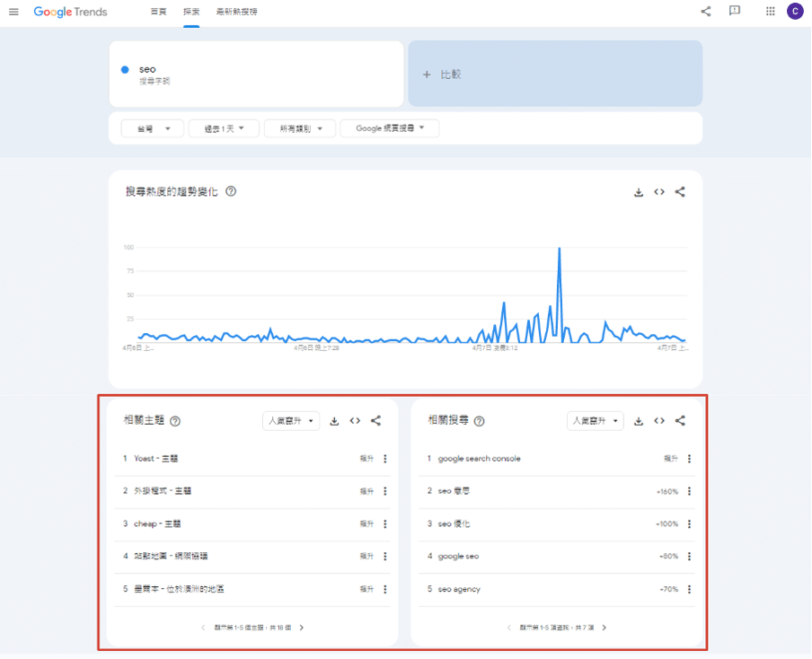
Task: Open the 最新熱搜榜 trending tab
Action: click(x=236, y=12)
